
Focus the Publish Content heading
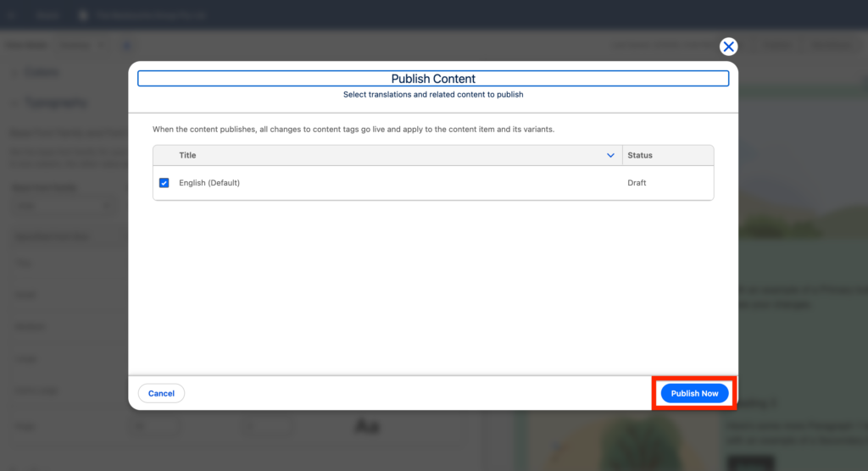(433, 79)
